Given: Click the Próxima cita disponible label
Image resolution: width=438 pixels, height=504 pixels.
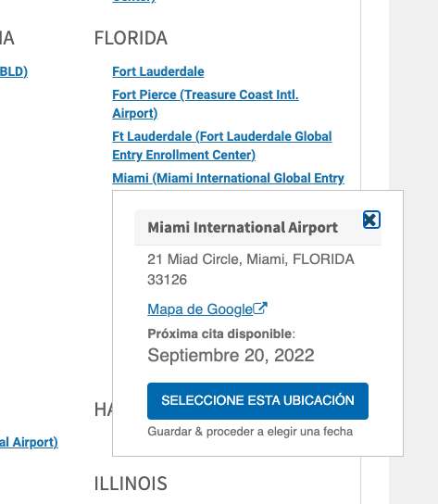Looking at the screenshot, I should pos(221,334).
